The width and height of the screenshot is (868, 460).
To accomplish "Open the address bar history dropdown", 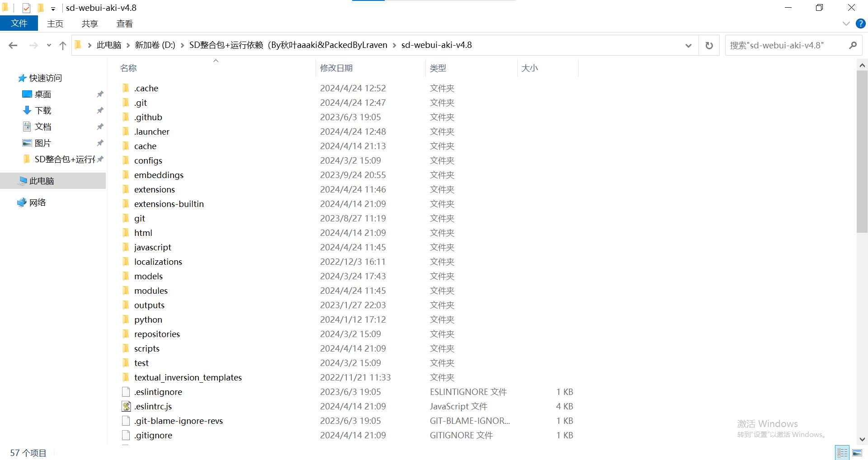I will pos(688,45).
